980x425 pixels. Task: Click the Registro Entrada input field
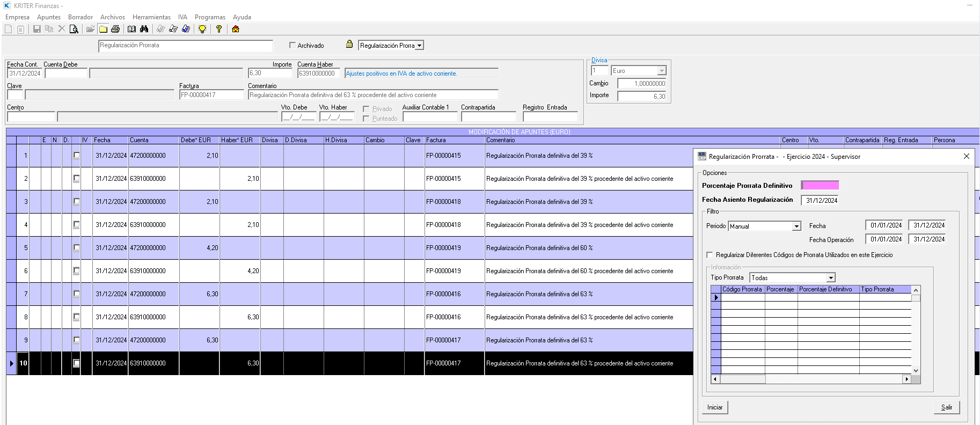[551, 116]
